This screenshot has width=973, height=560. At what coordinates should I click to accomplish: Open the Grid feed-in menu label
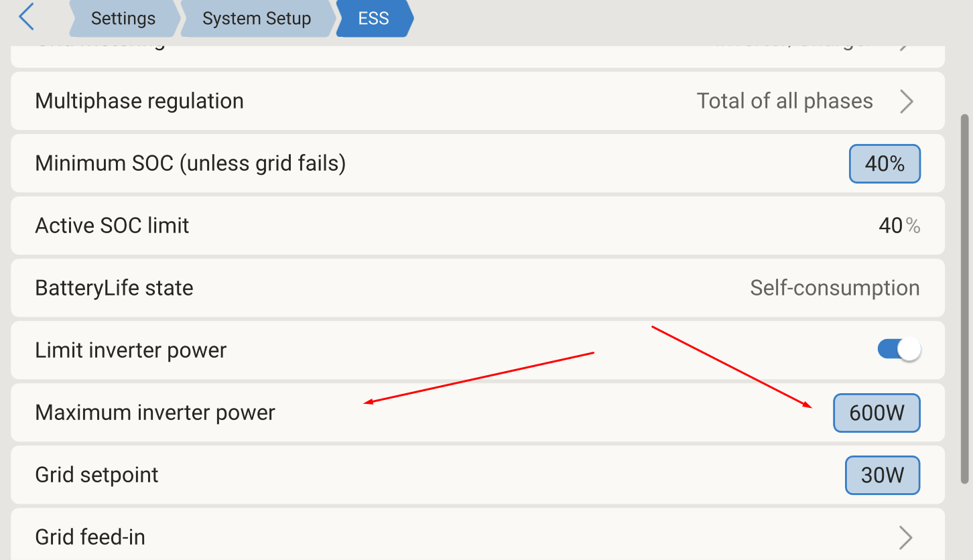pos(90,537)
